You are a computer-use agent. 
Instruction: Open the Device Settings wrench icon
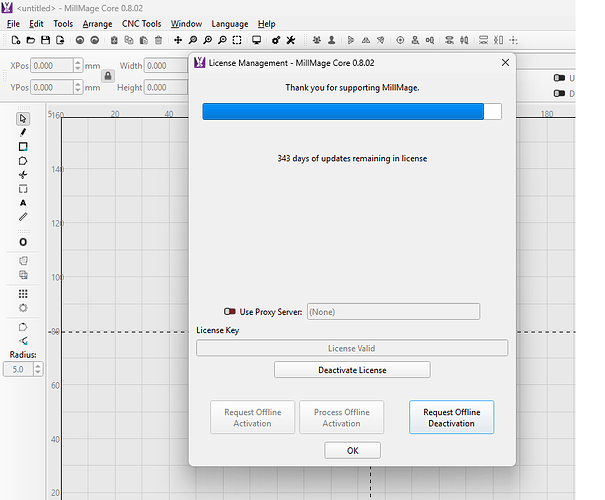tap(291, 40)
